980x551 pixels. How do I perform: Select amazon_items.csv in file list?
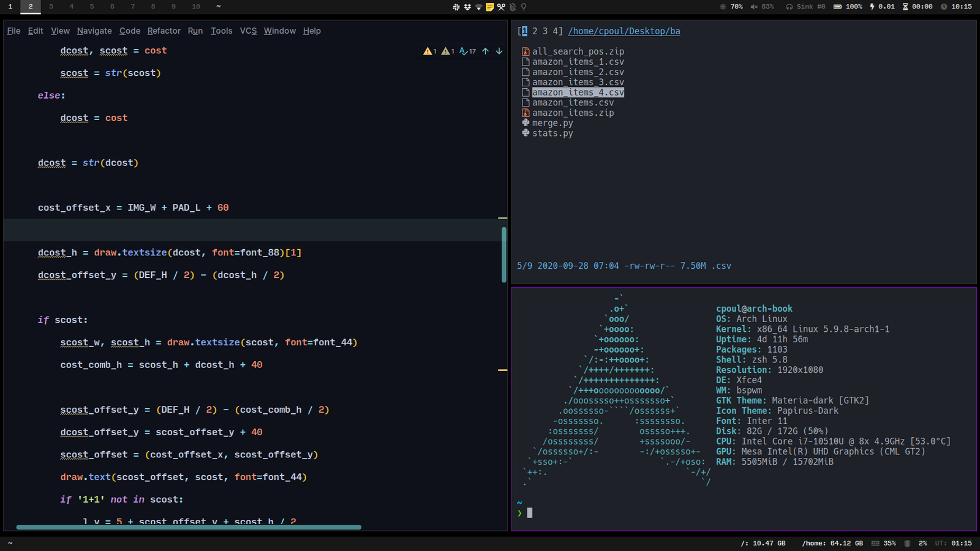(573, 103)
